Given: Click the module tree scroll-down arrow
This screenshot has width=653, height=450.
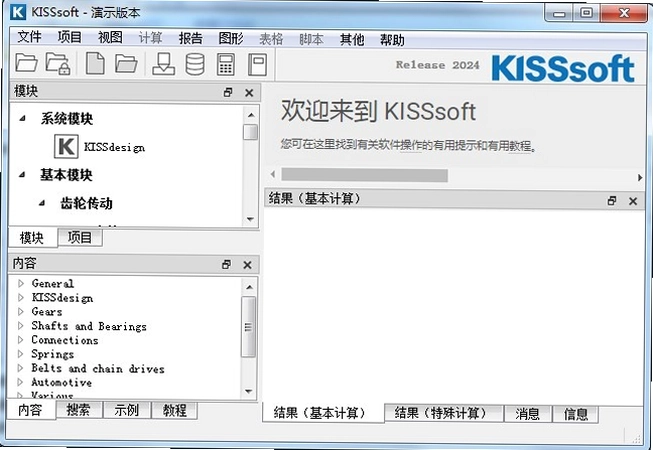Looking at the screenshot, I should (250, 219).
